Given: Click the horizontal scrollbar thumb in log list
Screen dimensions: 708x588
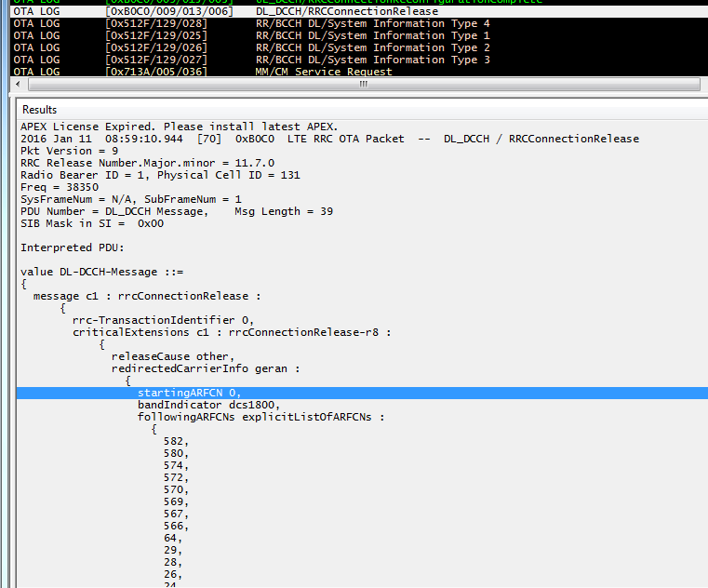Looking at the screenshot, I should click(x=364, y=84).
